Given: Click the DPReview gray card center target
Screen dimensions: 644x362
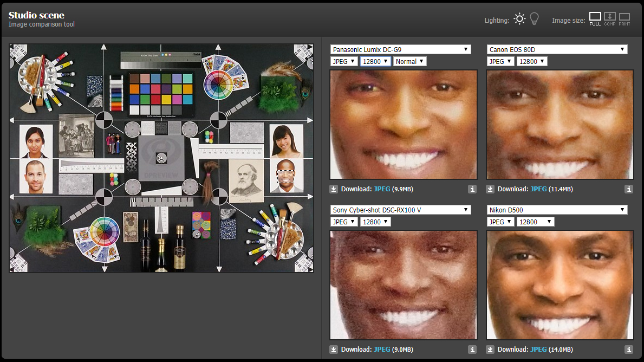Looking at the screenshot, I should coord(161,158).
